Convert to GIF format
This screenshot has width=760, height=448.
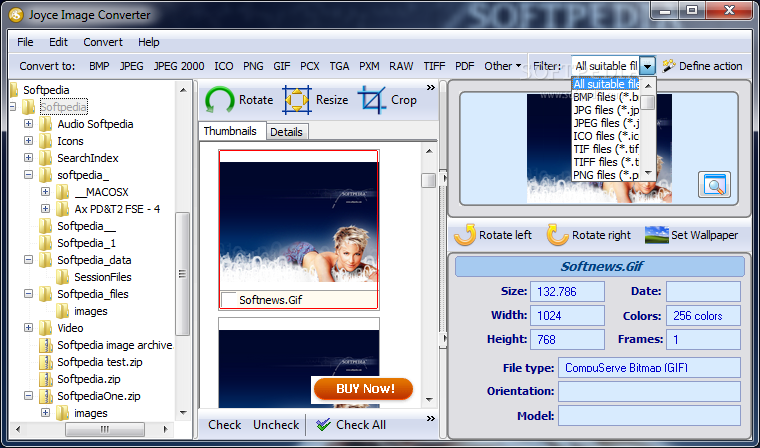[x=282, y=66]
